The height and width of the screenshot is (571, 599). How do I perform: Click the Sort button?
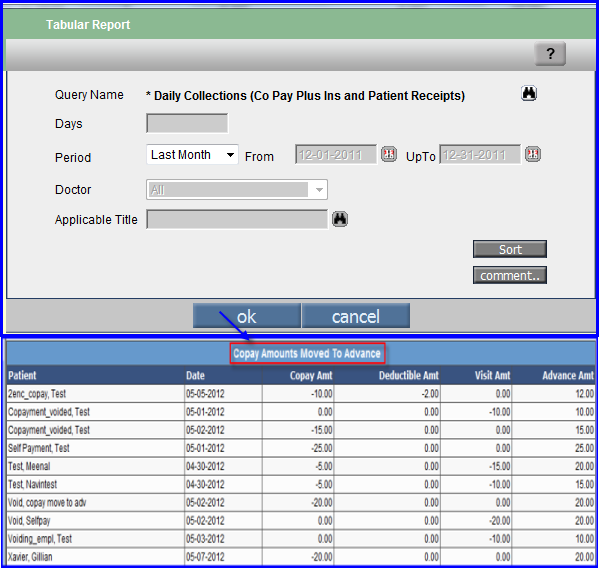point(510,249)
